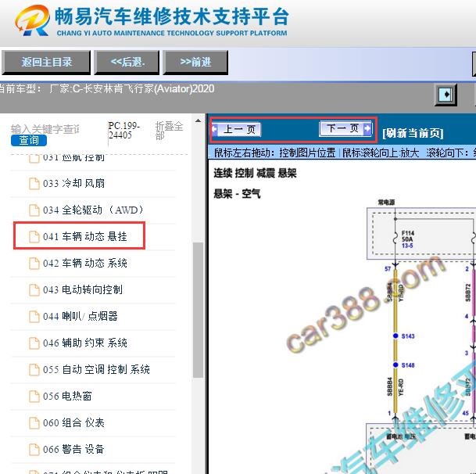The height and width of the screenshot is (474, 476).
Task: Open 046 辅助 约束 系统 entry
Action: 85,343
